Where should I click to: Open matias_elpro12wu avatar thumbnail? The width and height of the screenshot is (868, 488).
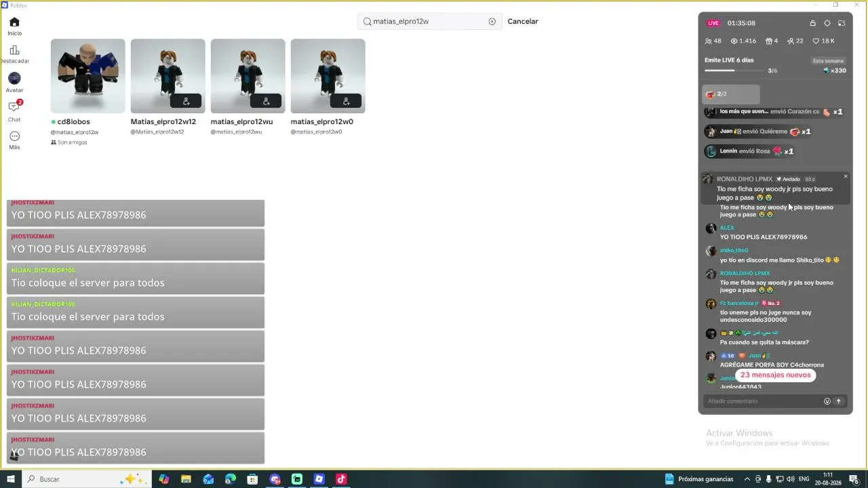click(248, 76)
